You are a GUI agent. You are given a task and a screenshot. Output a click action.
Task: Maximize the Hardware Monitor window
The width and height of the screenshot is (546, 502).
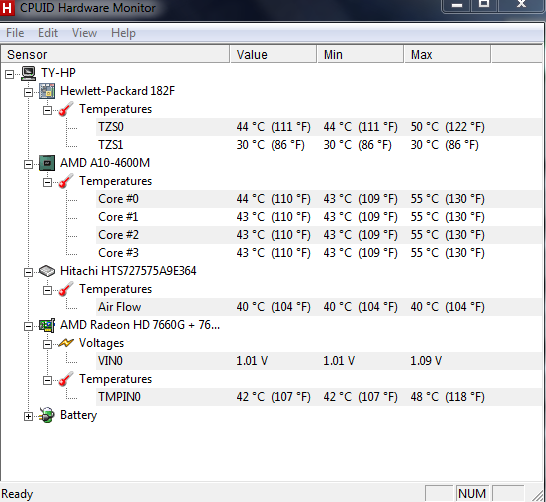(x=484, y=5)
